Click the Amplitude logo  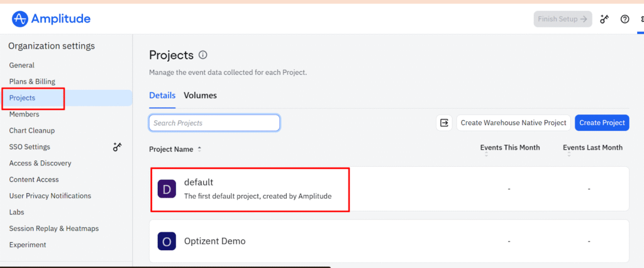click(51, 19)
